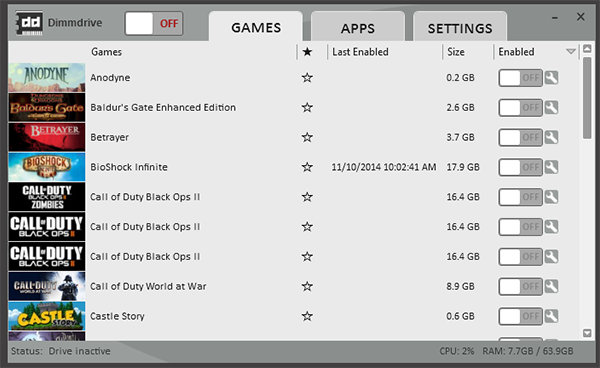Select the "Betrayer" game name text
This screenshot has width=600, height=368.
(109, 137)
